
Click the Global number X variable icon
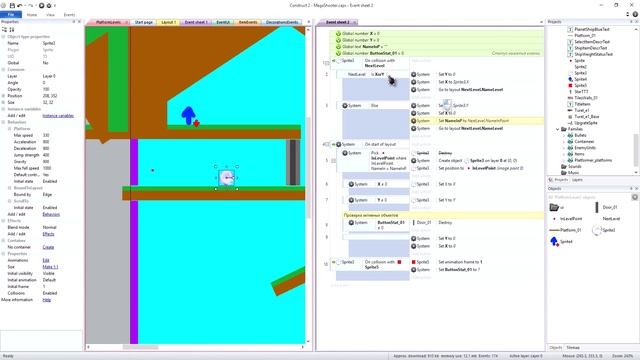point(338,33)
